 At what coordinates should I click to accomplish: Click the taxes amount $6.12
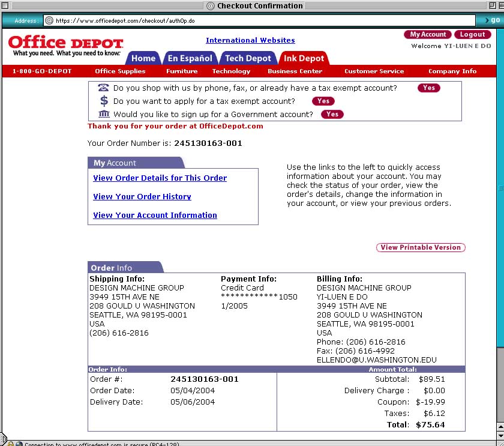434,413
